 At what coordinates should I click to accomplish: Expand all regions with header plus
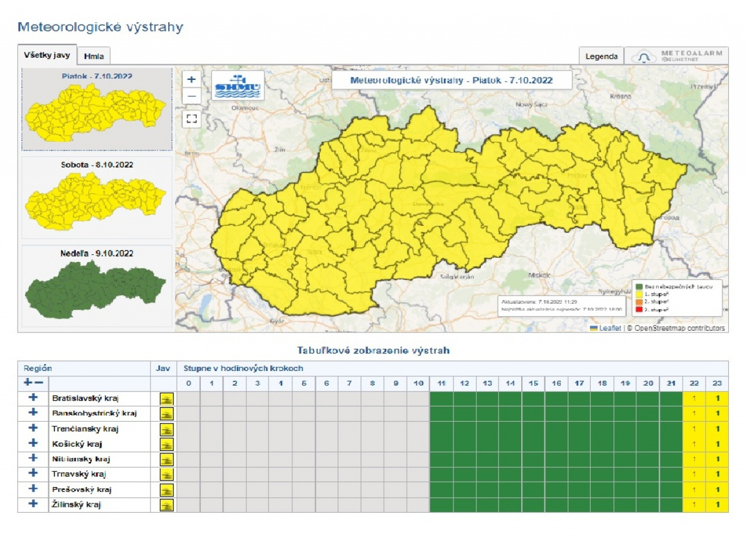click(27, 383)
